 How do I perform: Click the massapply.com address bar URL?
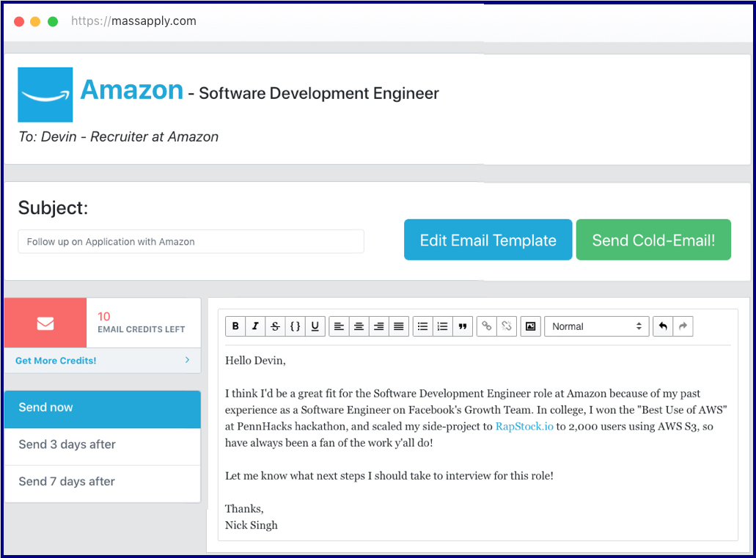coord(133,21)
